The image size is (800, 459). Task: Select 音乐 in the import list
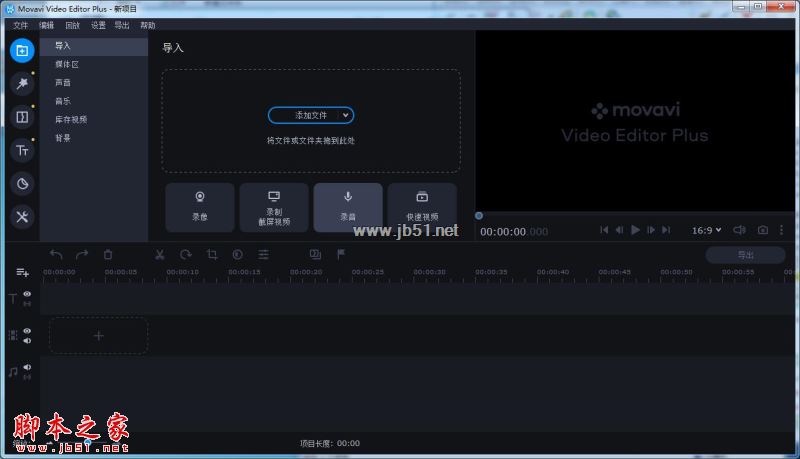(x=94, y=101)
